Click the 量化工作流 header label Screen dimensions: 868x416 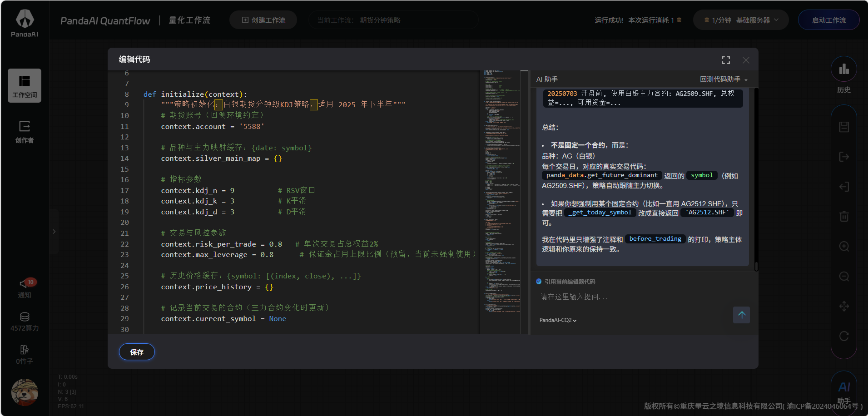point(189,20)
